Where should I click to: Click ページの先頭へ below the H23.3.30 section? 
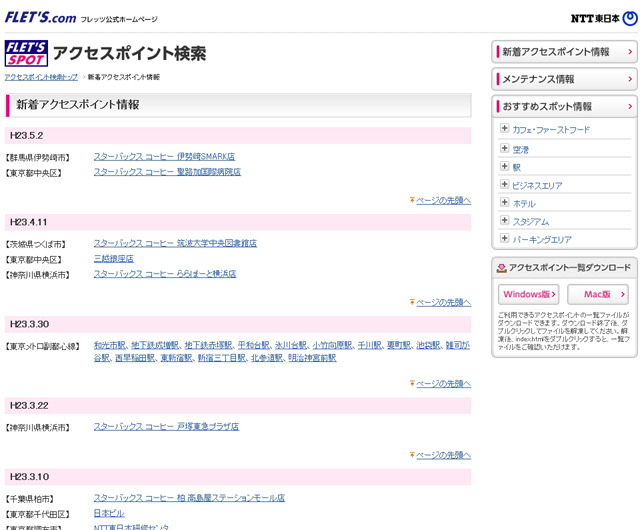click(x=443, y=384)
